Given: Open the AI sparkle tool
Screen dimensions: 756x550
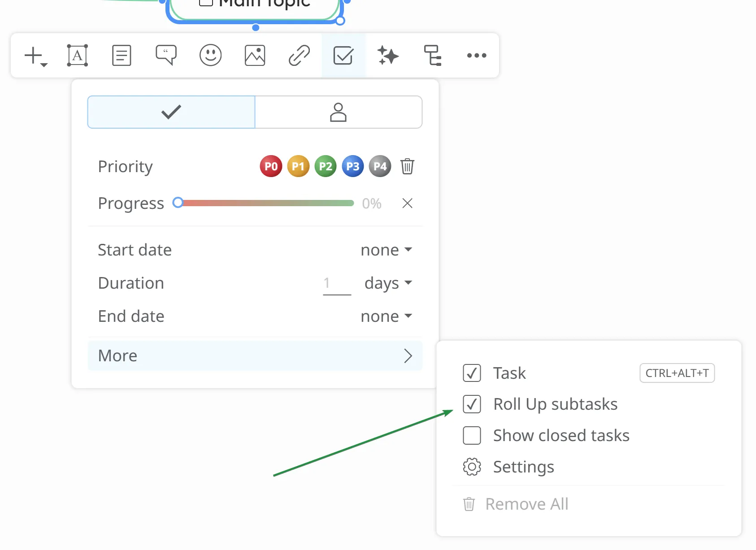Looking at the screenshot, I should tap(388, 56).
